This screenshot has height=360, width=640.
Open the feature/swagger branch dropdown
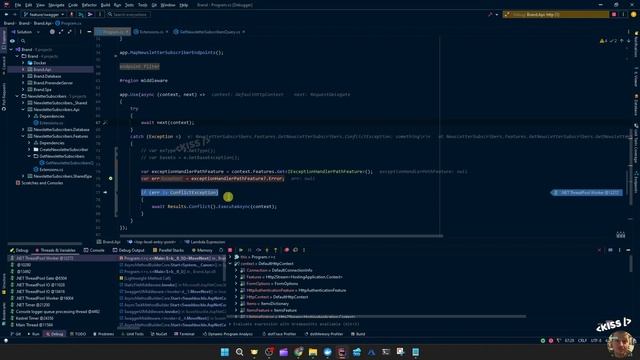coord(44,14)
